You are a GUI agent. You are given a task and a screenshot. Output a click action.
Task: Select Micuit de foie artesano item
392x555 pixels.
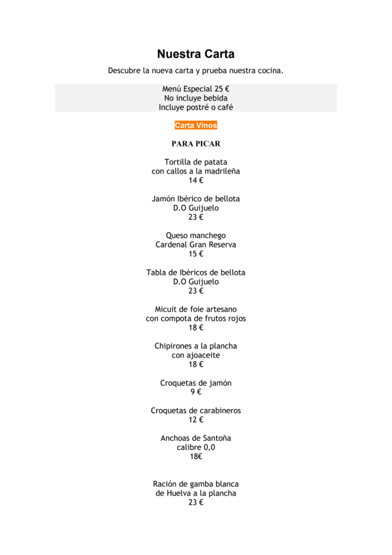[195, 309]
